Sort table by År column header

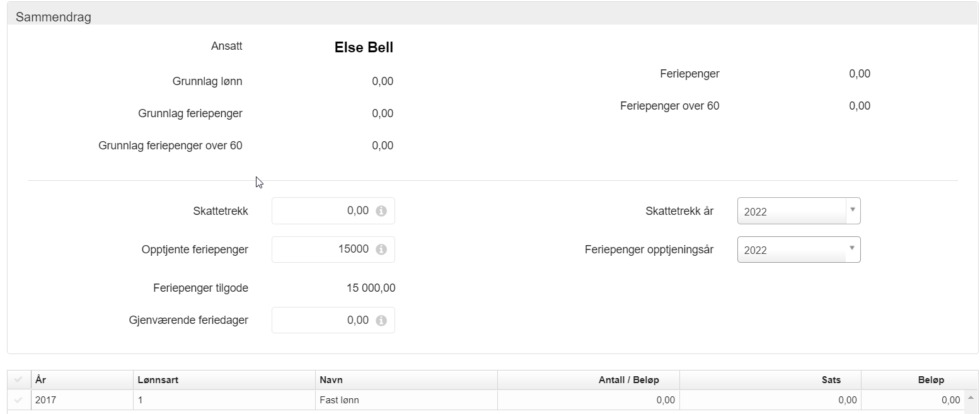click(41, 380)
